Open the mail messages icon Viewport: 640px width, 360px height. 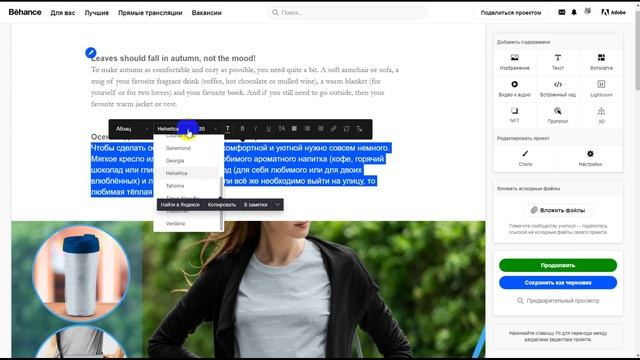click(562, 12)
